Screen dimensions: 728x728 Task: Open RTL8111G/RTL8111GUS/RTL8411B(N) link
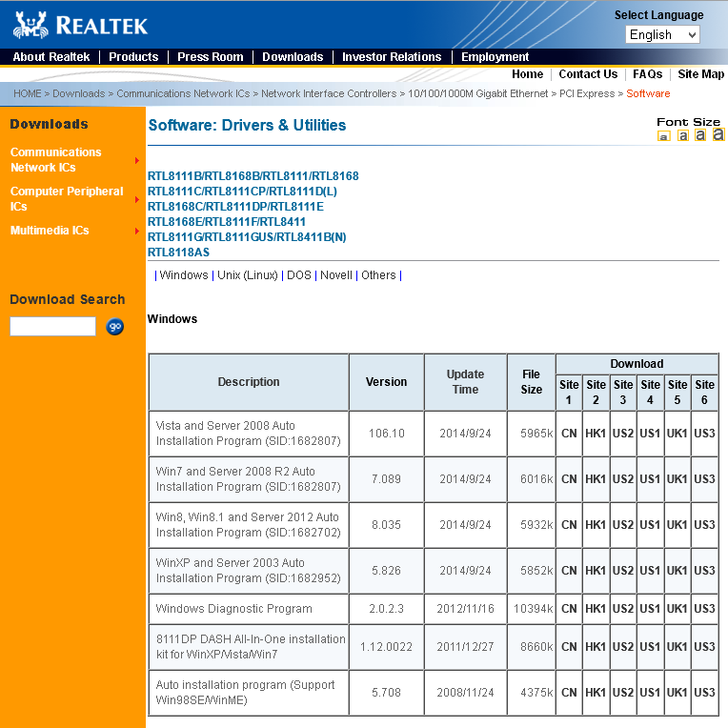247,237
